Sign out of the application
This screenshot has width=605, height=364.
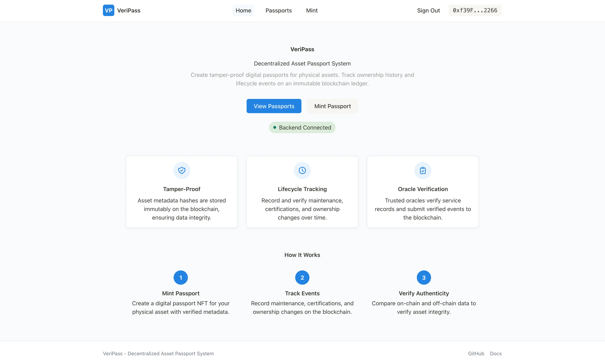click(x=428, y=10)
